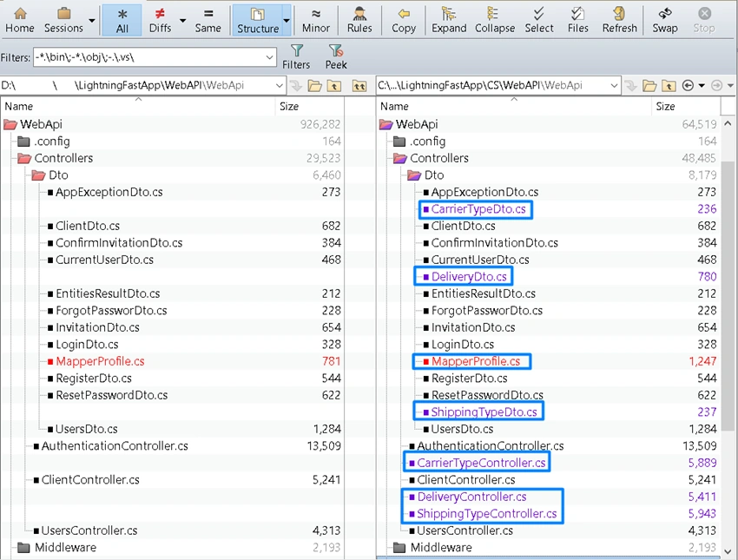Browse for folder in left pane

coord(315,86)
